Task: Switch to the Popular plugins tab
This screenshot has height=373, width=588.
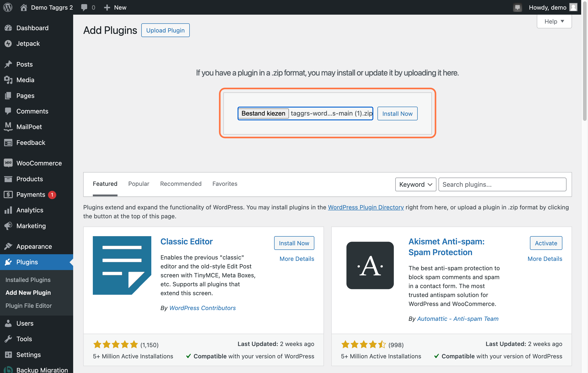Action: click(139, 183)
